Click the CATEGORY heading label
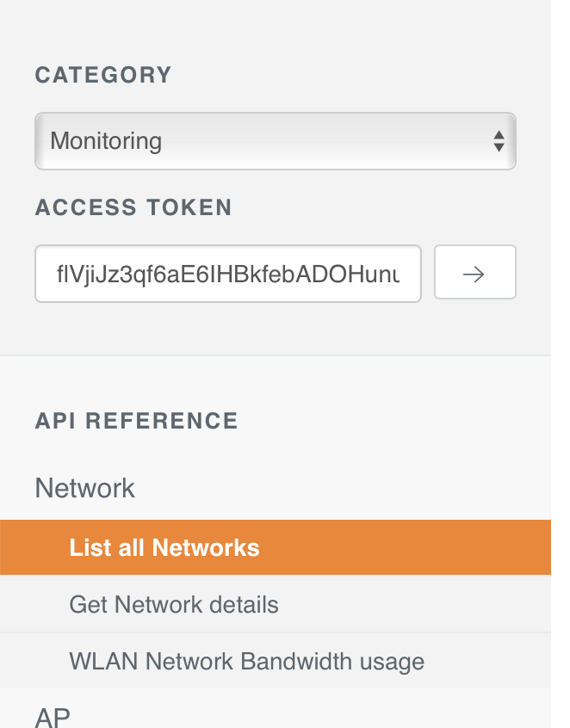570x728 pixels. tap(103, 75)
